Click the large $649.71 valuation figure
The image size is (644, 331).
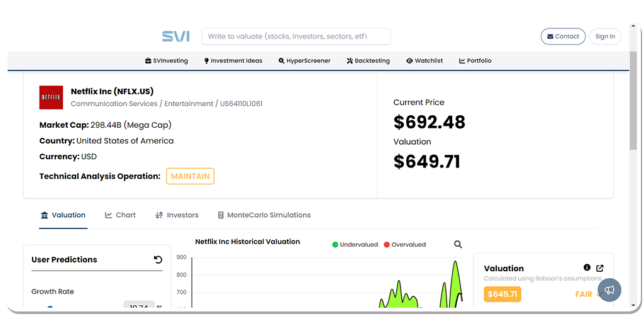pos(427,162)
